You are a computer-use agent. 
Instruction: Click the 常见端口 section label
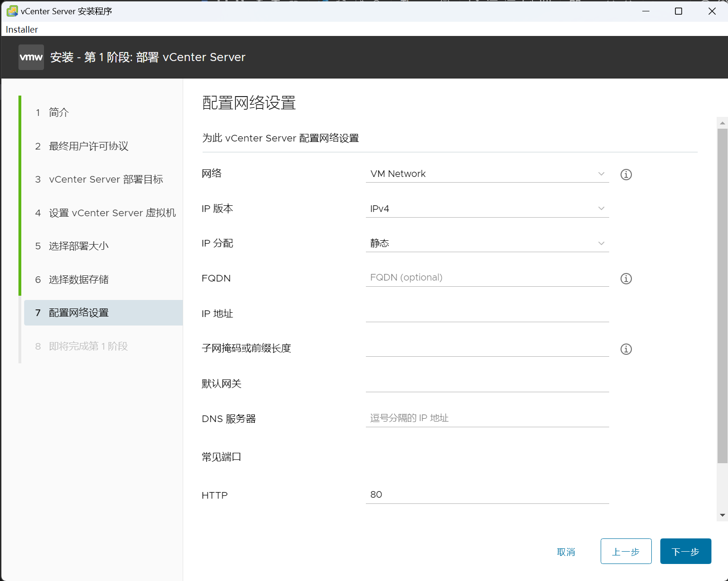click(222, 457)
